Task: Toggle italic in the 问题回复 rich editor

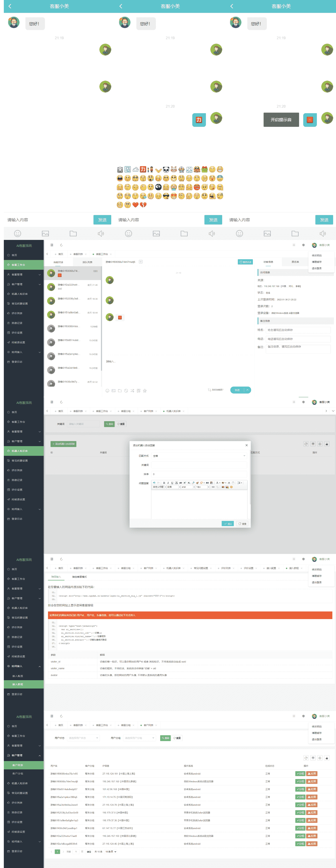Action: point(168,483)
